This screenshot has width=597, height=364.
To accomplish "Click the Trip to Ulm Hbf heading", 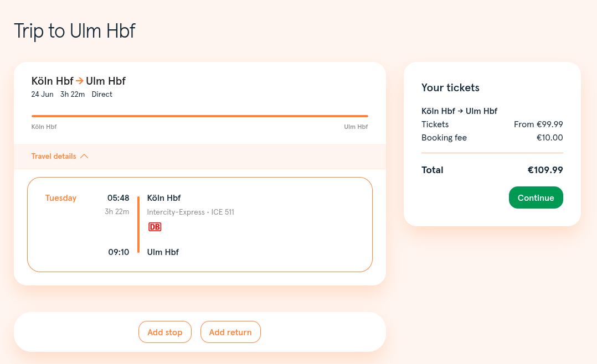I will (x=75, y=31).
